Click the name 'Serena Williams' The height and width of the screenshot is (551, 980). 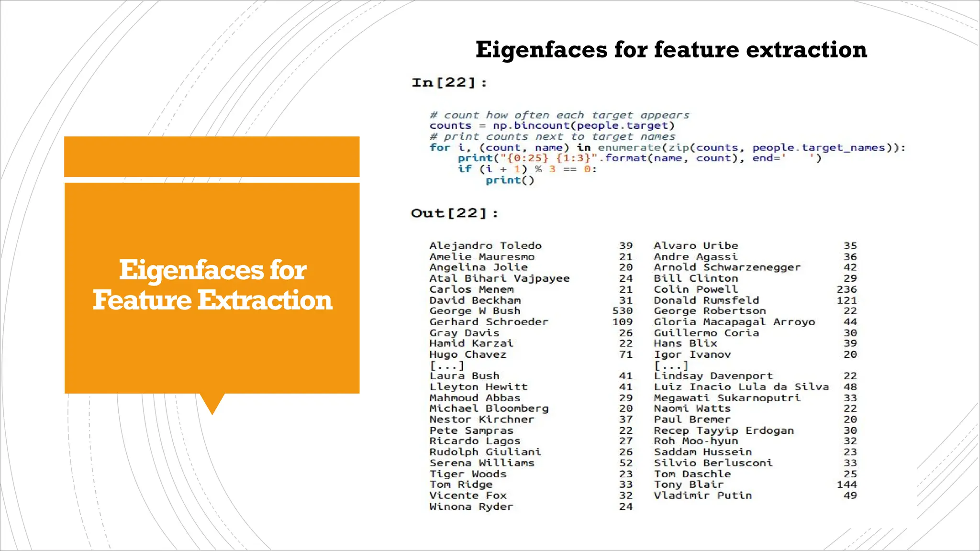(482, 463)
